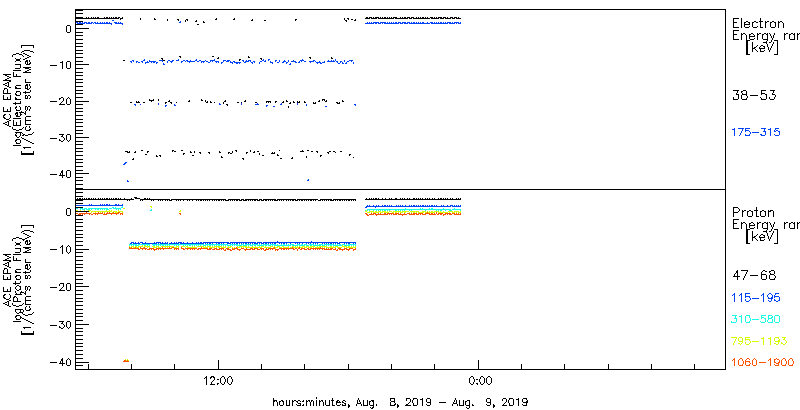Click the 175-315 electron energy legend label
The image size is (800, 410).
(x=756, y=132)
